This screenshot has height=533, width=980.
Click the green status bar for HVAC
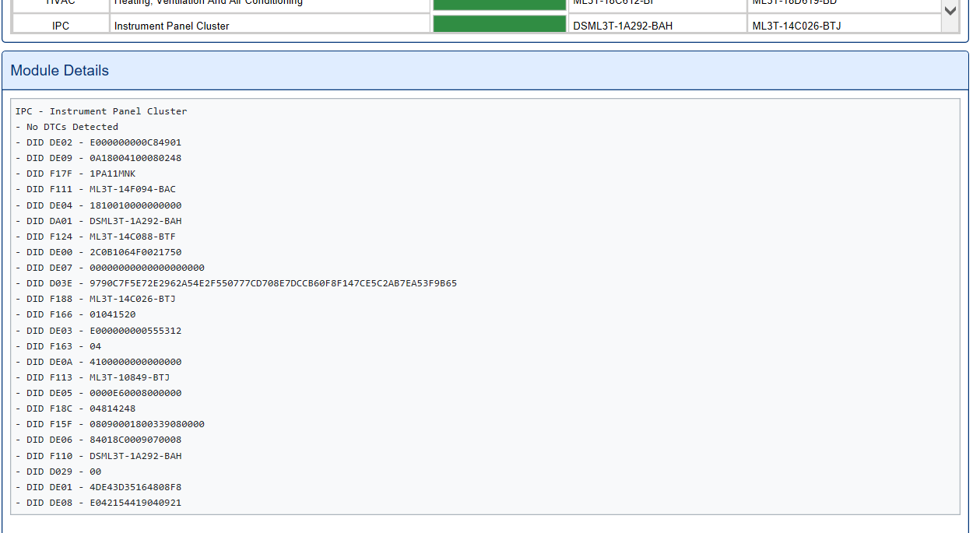499,5
